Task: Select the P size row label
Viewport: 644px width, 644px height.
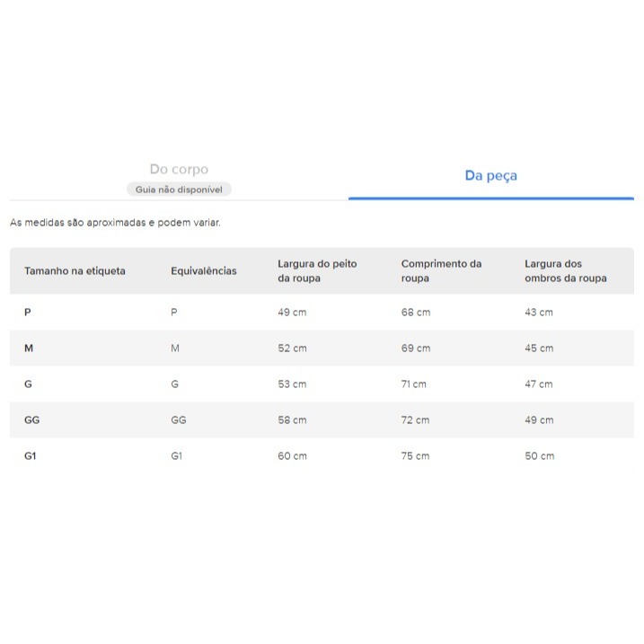Action: 28,313
